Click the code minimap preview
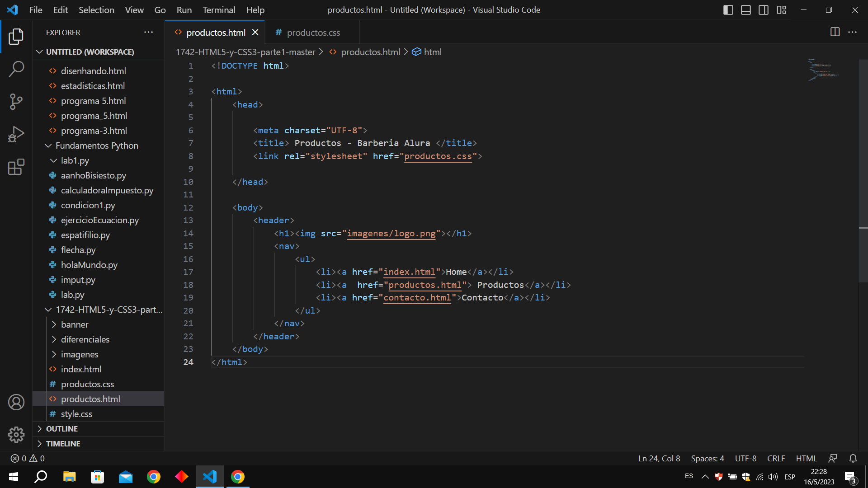 823,70
